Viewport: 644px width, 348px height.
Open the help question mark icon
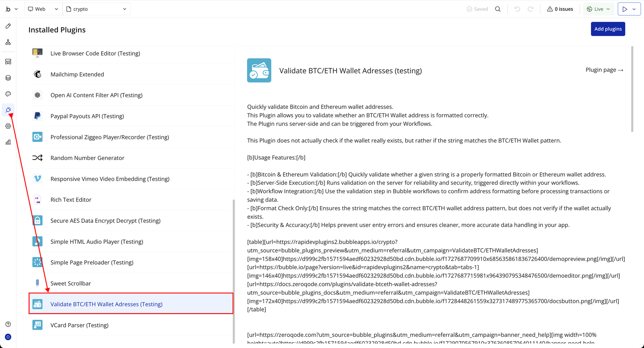8,324
